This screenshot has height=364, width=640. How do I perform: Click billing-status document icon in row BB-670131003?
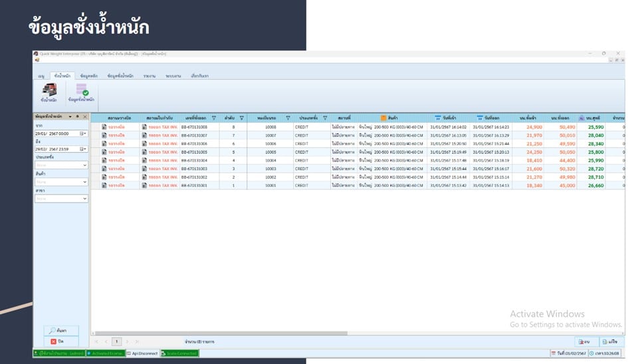[104, 169]
